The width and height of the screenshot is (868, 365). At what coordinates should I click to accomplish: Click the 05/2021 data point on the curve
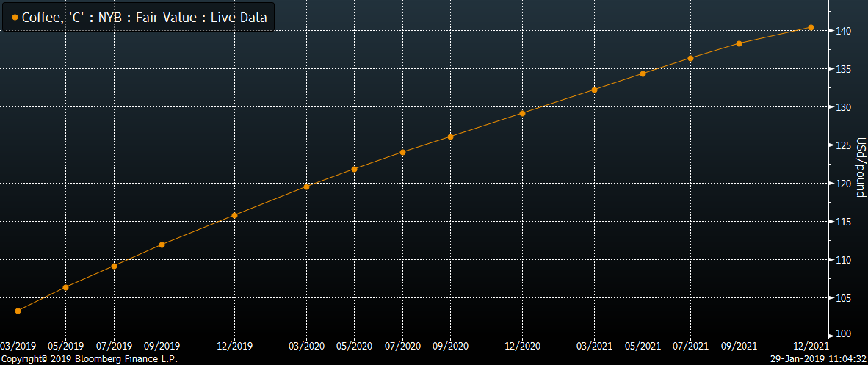(643, 73)
